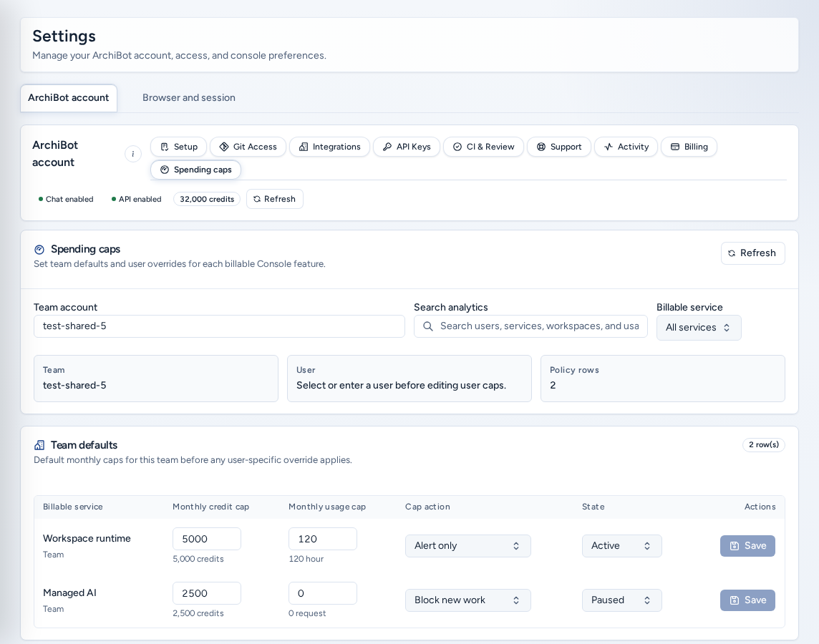Click the search magnifier icon
Viewport: 819px width, 644px height.
click(428, 326)
